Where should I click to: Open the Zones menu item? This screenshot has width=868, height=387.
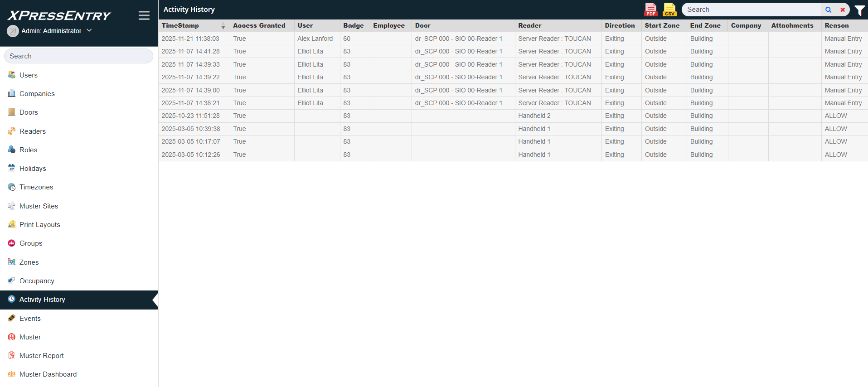click(29, 262)
